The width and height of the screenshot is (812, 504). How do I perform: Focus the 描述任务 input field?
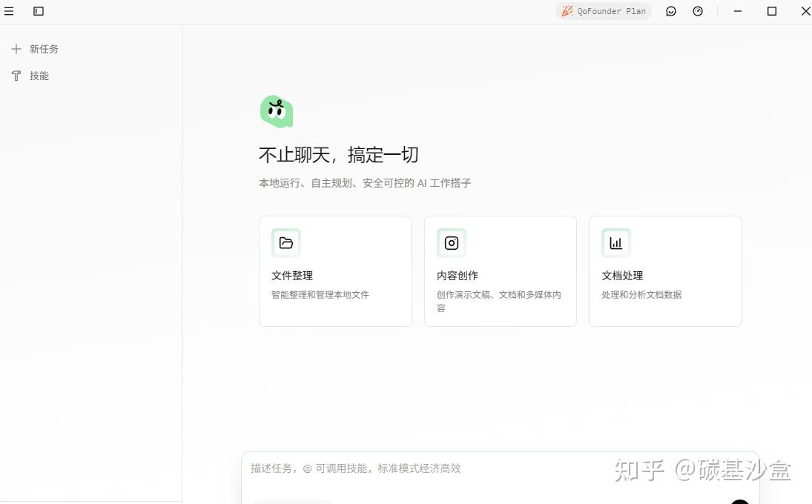[x=501, y=477]
